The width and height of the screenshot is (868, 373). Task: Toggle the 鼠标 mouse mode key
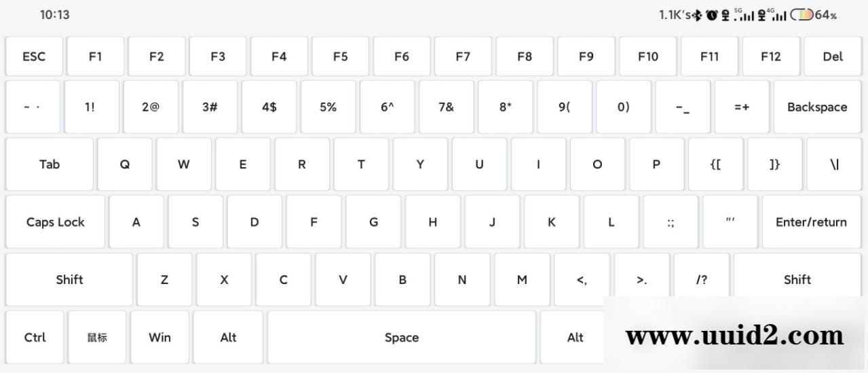97,338
